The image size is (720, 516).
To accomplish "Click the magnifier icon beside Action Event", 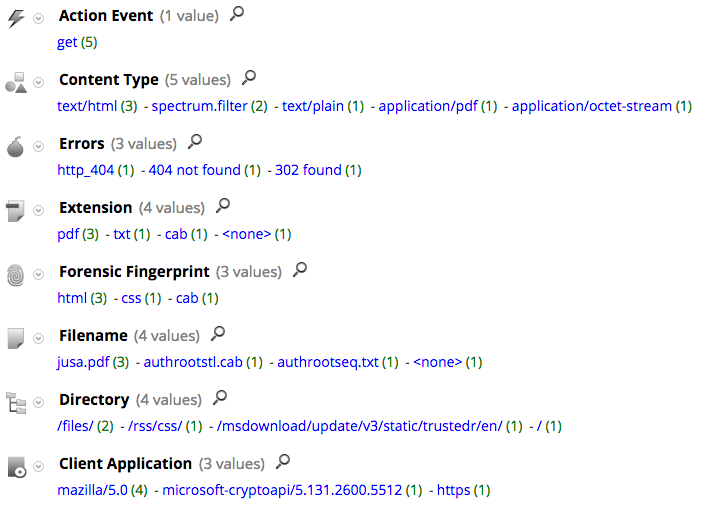I will pyautogui.click(x=236, y=14).
